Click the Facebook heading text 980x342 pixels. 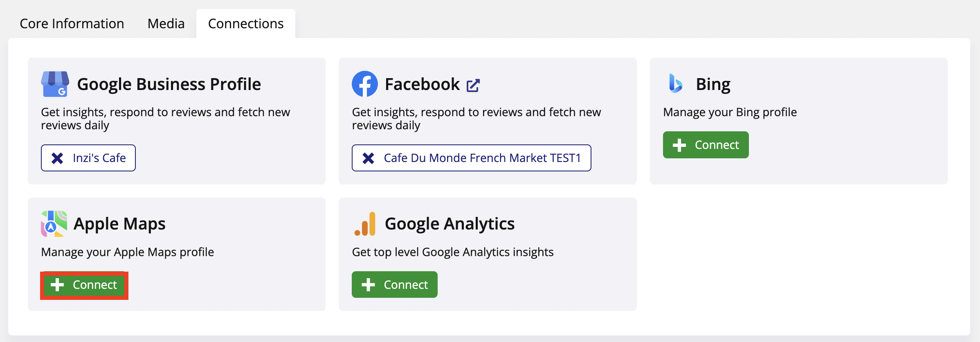pos(422,84)
